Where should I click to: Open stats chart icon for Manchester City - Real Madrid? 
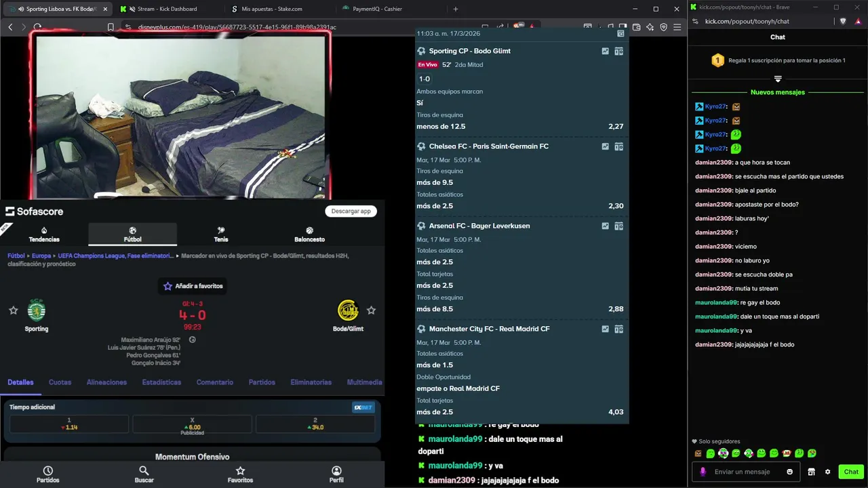coord(605,329)
